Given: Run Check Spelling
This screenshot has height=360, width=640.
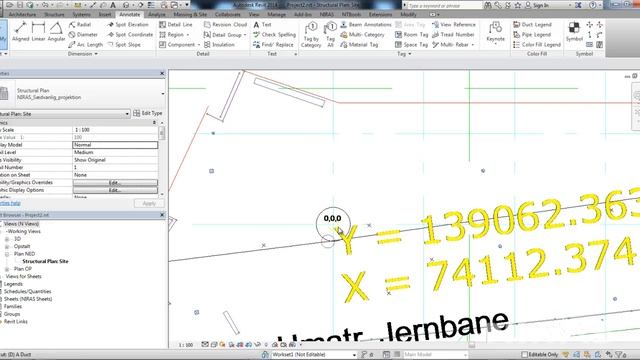Looking at the screenshot, I should click(x=274, y=35).
